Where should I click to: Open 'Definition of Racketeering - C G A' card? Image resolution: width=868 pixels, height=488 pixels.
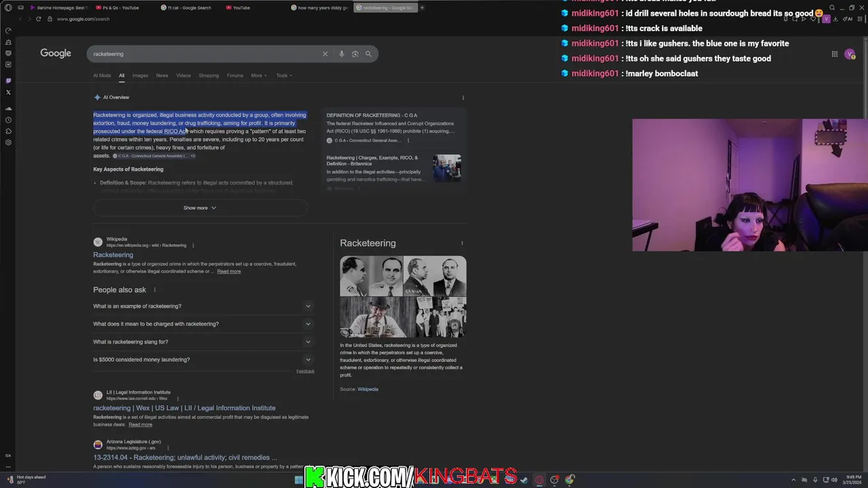[x=393, y=127]
